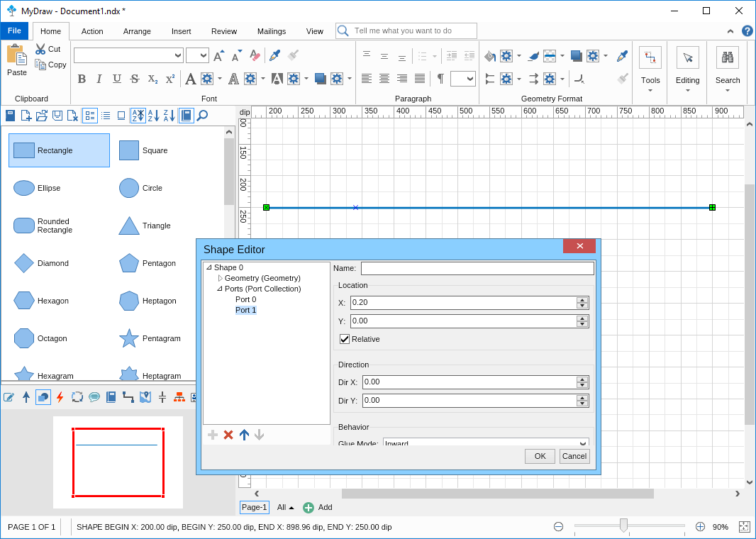Image resolution: width=756 pixels, height=539 pixels.
Task: Open the Tools connector icon
Action: click(650, 58)
